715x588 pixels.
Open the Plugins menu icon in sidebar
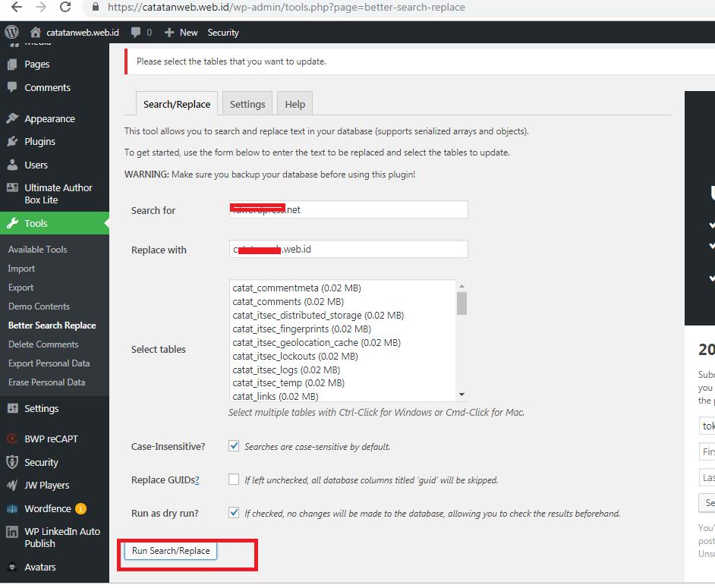coord(12,142)
